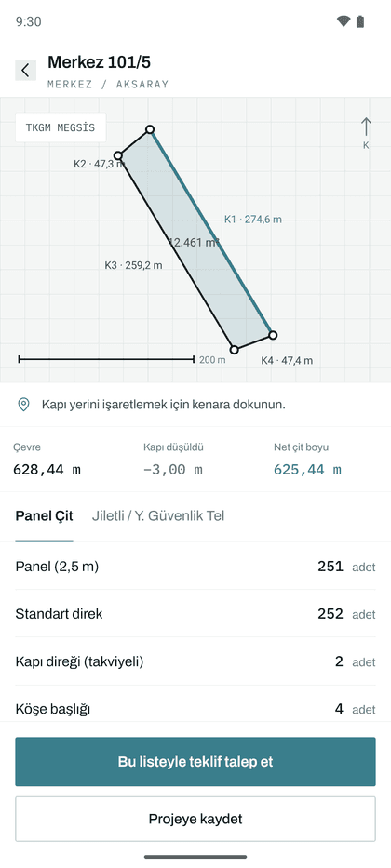Image resolution: width=391 pixels, height=868 pixels.
Task: Open the Panel (2,5 m) list row
Action: coord(195,567)
